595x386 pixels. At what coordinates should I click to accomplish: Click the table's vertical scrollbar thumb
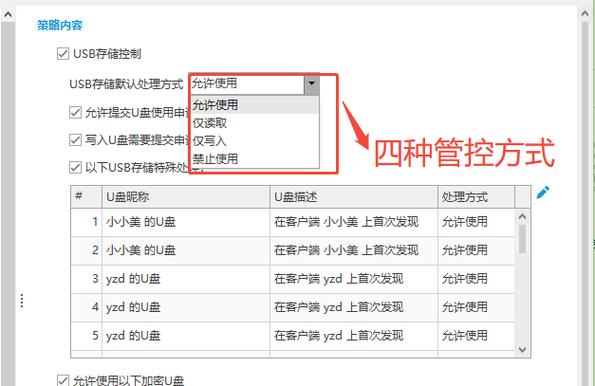click(523, 239)
